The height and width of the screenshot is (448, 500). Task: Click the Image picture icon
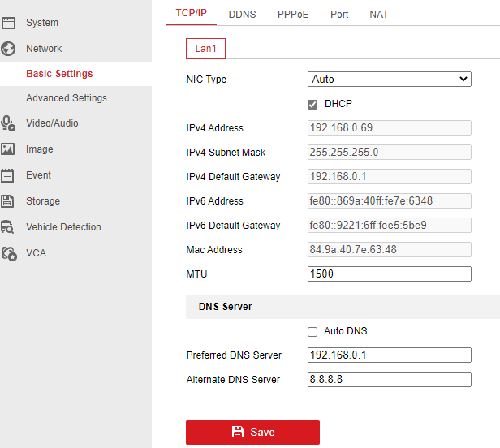(9, 149)
